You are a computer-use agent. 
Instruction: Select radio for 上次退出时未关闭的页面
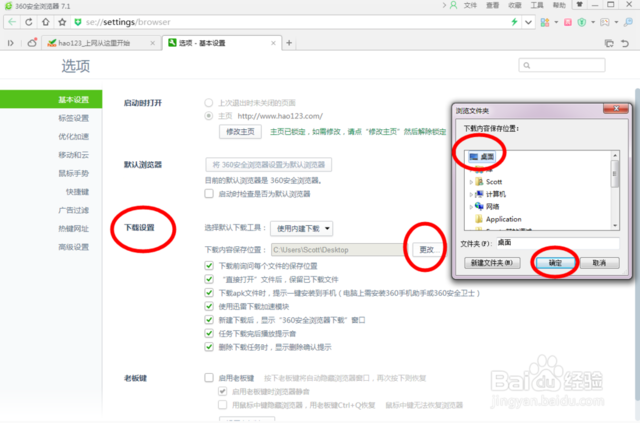pos(209,102)
